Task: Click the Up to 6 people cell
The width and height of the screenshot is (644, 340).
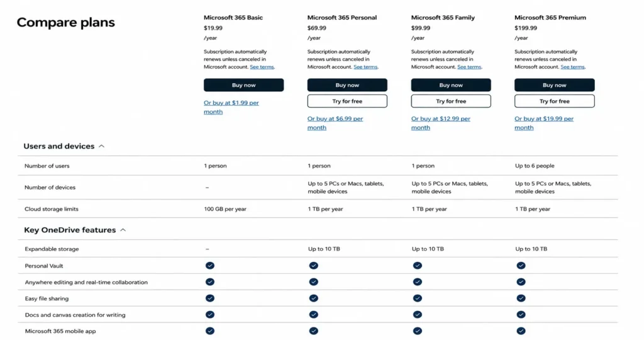Action: (535, 166)
